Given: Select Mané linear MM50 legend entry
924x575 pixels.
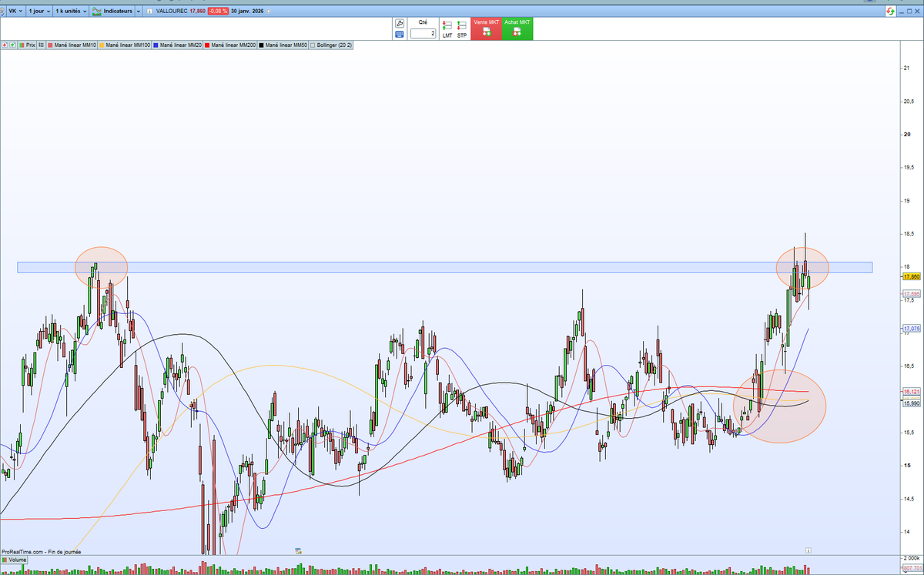Looking at the screenshot, I should [x=283, y=45].
